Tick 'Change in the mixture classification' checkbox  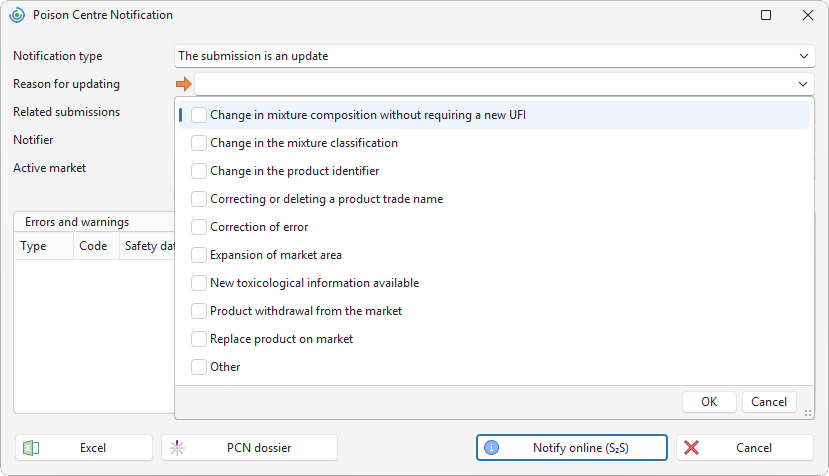199,143
